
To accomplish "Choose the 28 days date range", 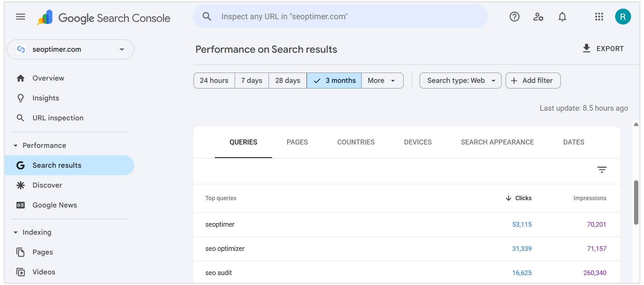I will pos(287,81).
